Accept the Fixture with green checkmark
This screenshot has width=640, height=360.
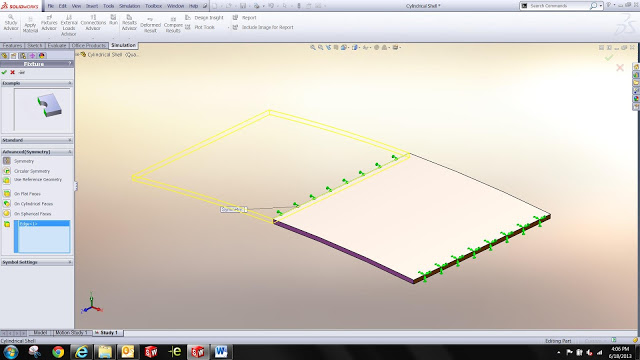pos(4,72)
